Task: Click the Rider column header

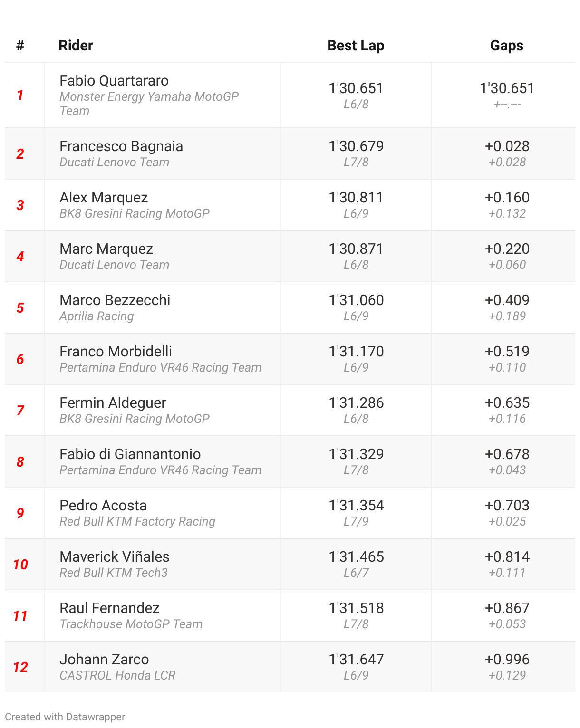Action: click(x=76, y=46)
